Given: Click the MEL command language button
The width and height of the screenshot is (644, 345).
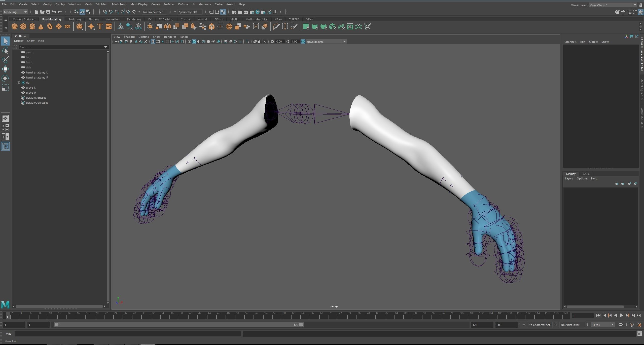Looking at the screenshot, I should [x=8, y=334].
